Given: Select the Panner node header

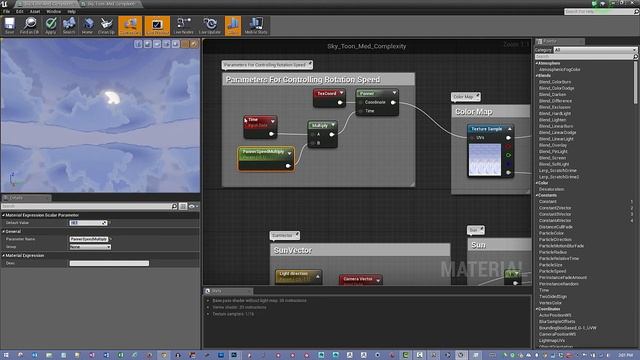Looking at the screenshot, I should click(377, 93).
